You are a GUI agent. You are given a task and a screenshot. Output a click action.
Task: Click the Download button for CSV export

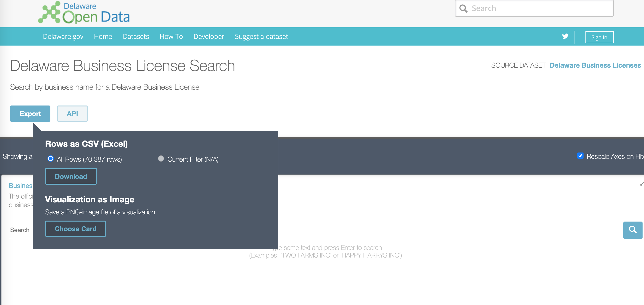71,176
